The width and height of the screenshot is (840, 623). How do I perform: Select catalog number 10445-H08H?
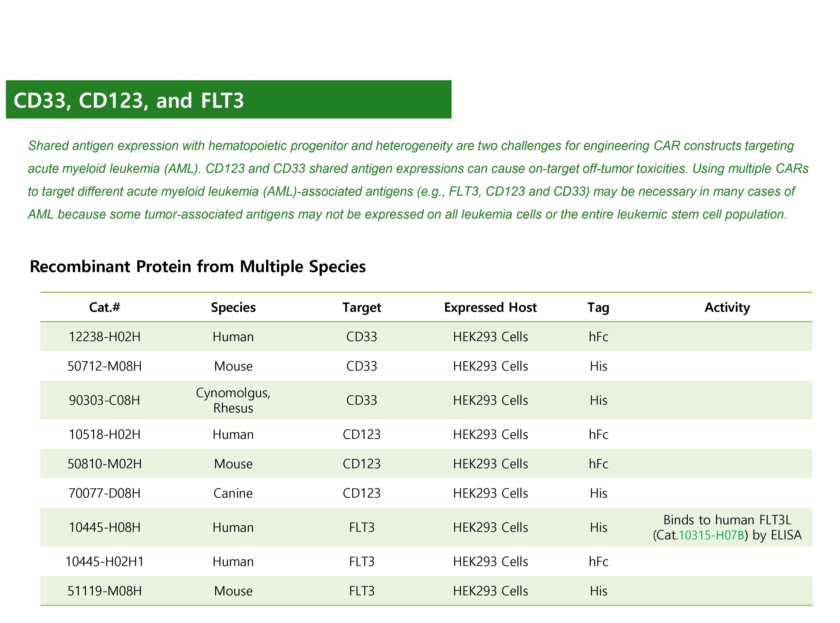tap(104, 527)
